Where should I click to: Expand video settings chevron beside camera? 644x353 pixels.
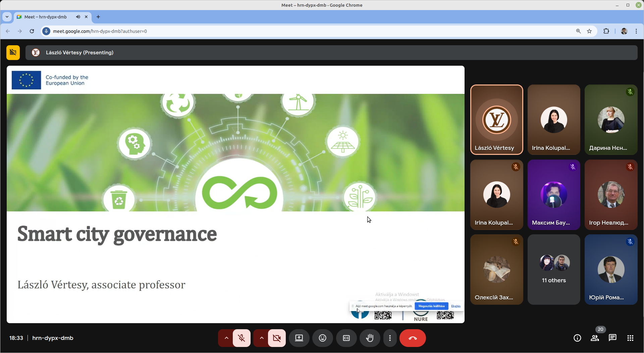click(x=262, y=338)
